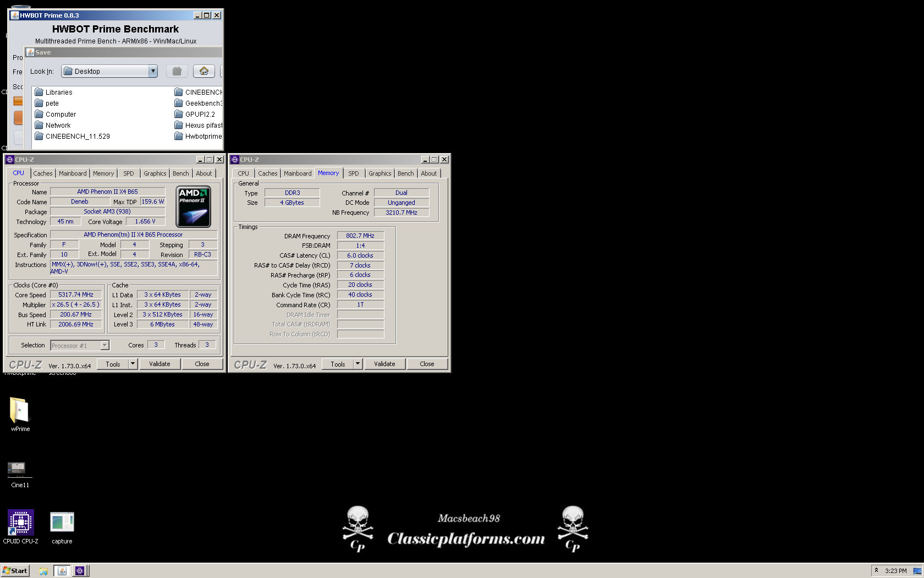Open SPD tab in right CPU-Z window
924x578 pixels.
354,173
